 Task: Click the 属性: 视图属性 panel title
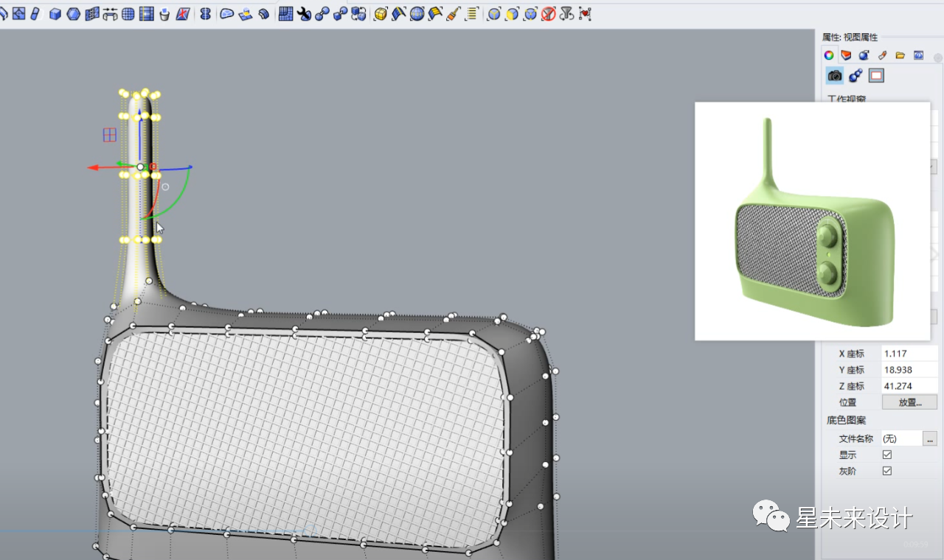point(850,37)
